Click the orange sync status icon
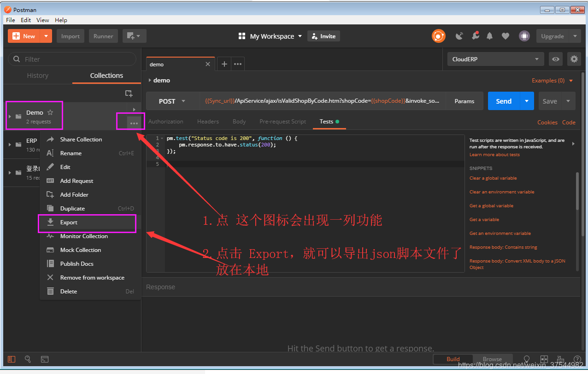The image size is (588, 374). point(438,36)
